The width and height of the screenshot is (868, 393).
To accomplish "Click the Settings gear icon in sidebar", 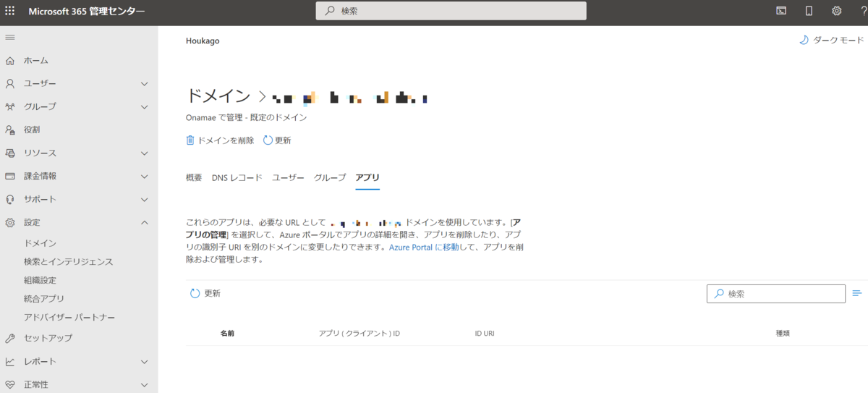I will [x=10, y=223].
